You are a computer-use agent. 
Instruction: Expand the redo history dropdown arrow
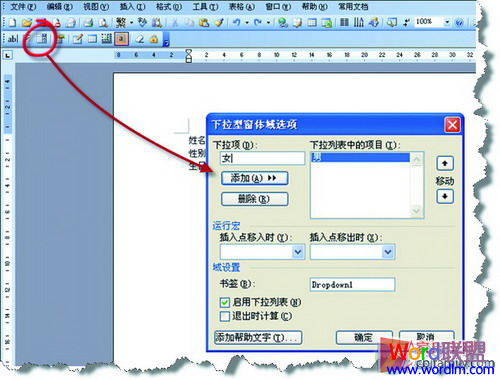coord(268,23)
